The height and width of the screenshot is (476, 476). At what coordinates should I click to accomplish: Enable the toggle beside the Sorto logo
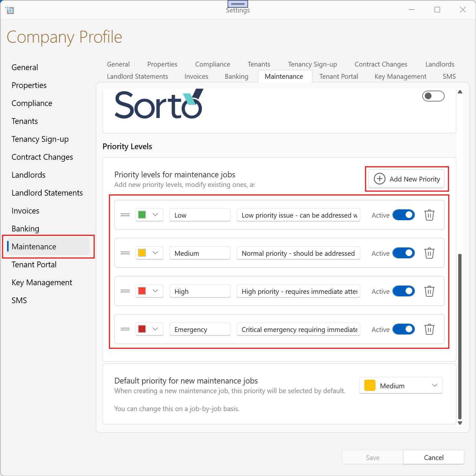click(x=433, y=96)
